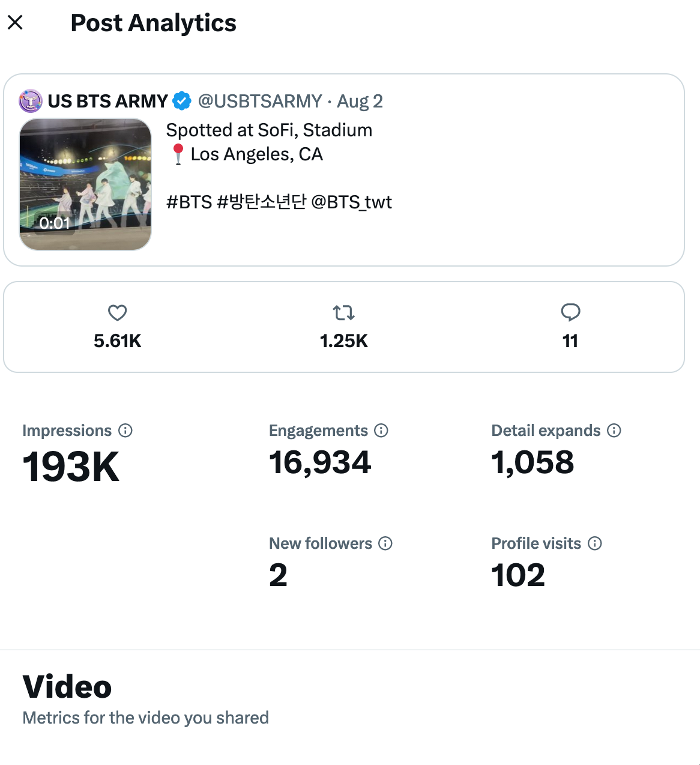
Task: Click the heart likes icon
Action: coord(117,313)
